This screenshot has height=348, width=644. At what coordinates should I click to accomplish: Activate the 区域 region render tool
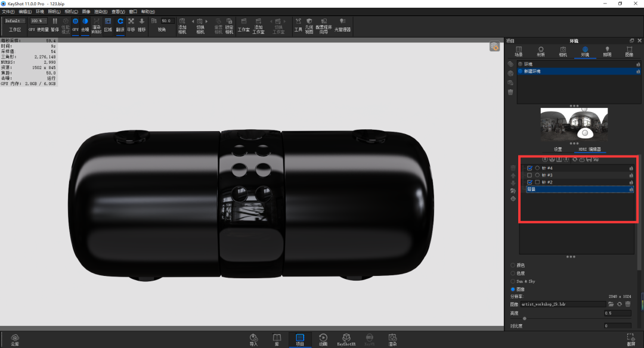(108, 25)
